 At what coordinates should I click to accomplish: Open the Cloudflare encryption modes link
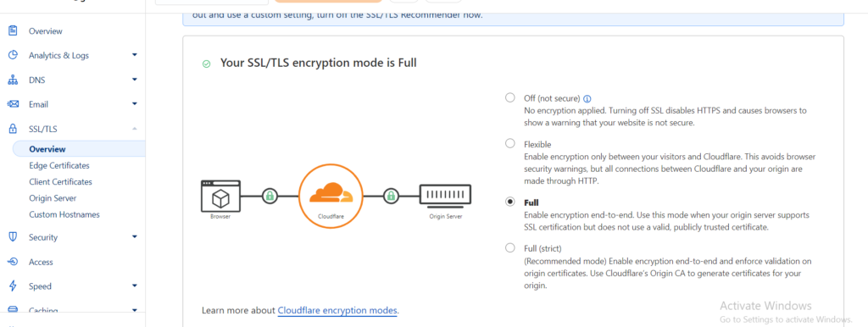click(337, 310)
